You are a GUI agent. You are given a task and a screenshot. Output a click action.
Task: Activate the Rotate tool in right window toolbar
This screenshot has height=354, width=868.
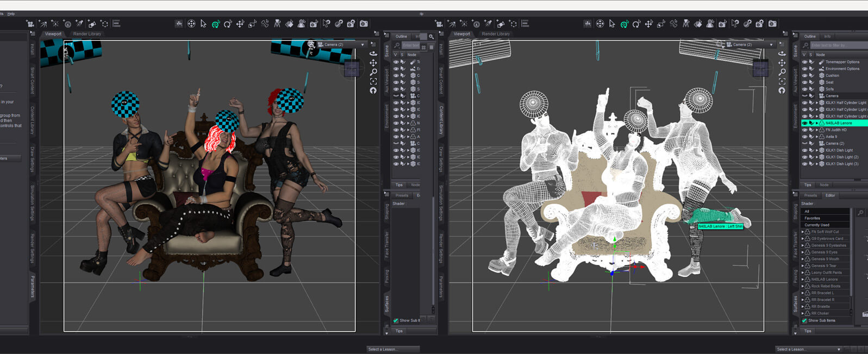click(636, 24)
